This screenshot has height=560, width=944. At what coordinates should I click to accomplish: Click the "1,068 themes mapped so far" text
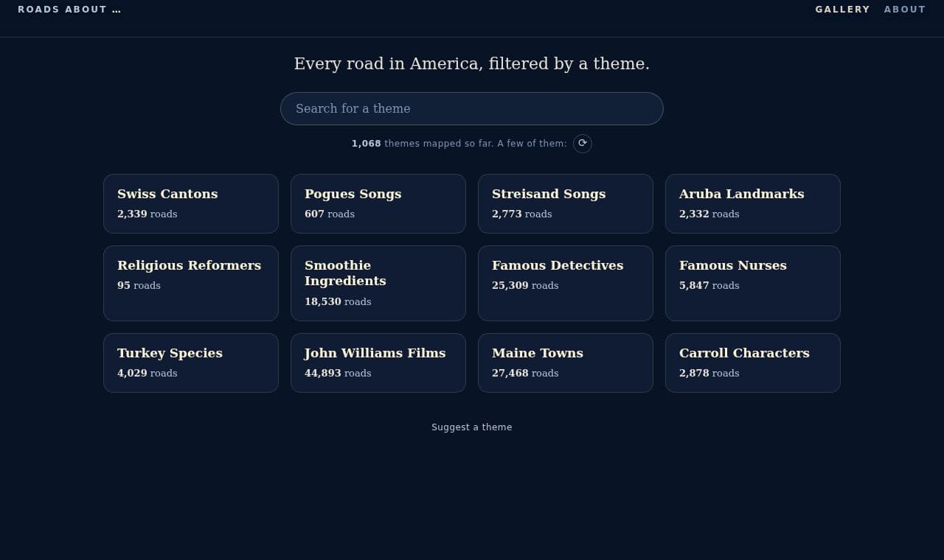[423, 144]
